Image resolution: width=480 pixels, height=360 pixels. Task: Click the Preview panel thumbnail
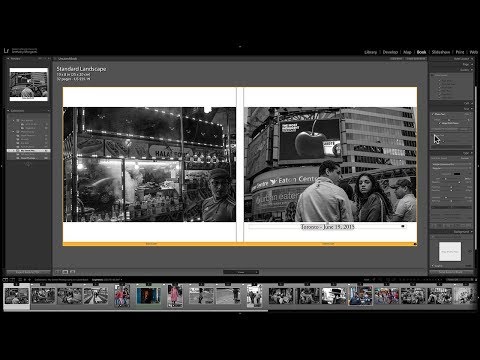tap(29, 84)
